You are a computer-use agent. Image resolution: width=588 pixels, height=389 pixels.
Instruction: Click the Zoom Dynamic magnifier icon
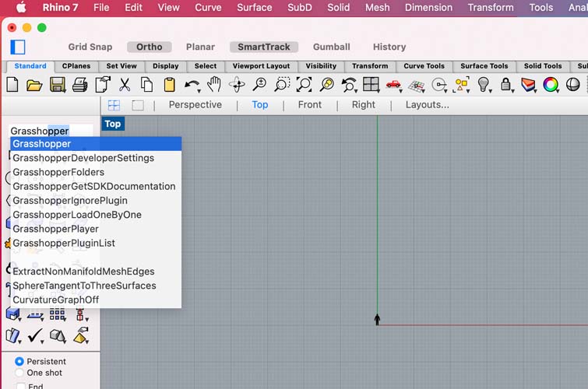(259, 85)
